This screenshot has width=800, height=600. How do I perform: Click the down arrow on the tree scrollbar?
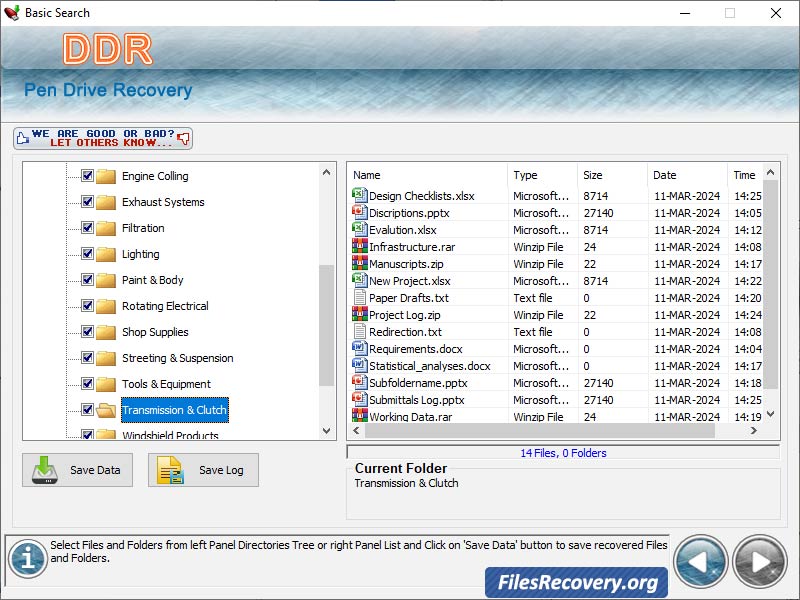[x=326, y=432]
